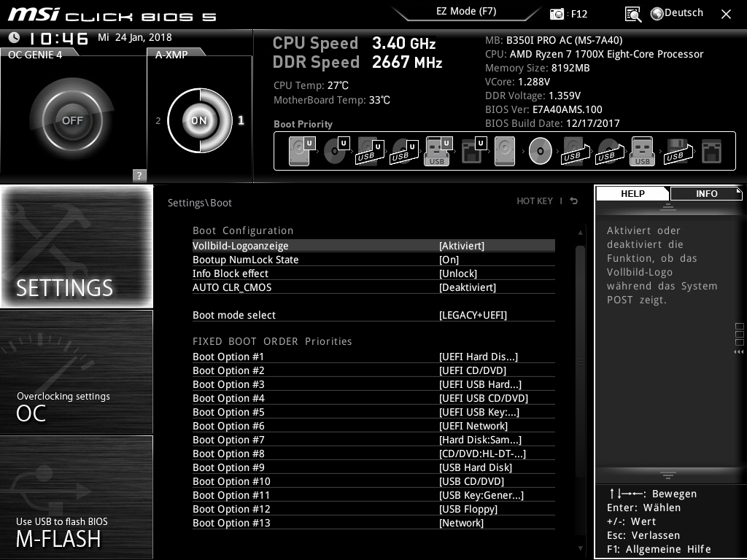Close the BIOS with the X icon

pos(726,15)
